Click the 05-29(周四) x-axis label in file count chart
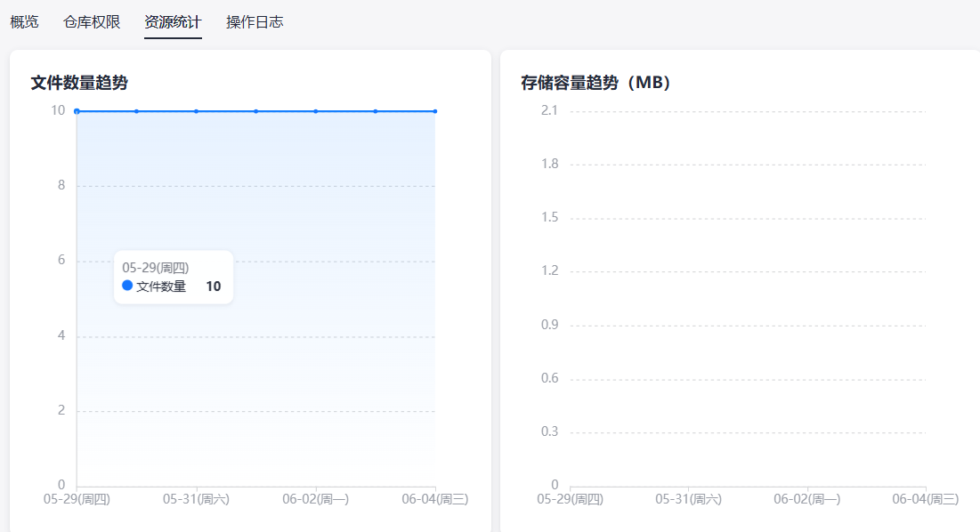Image resolution: width=980 pixels, height=532 pixels. pos(77,499)
